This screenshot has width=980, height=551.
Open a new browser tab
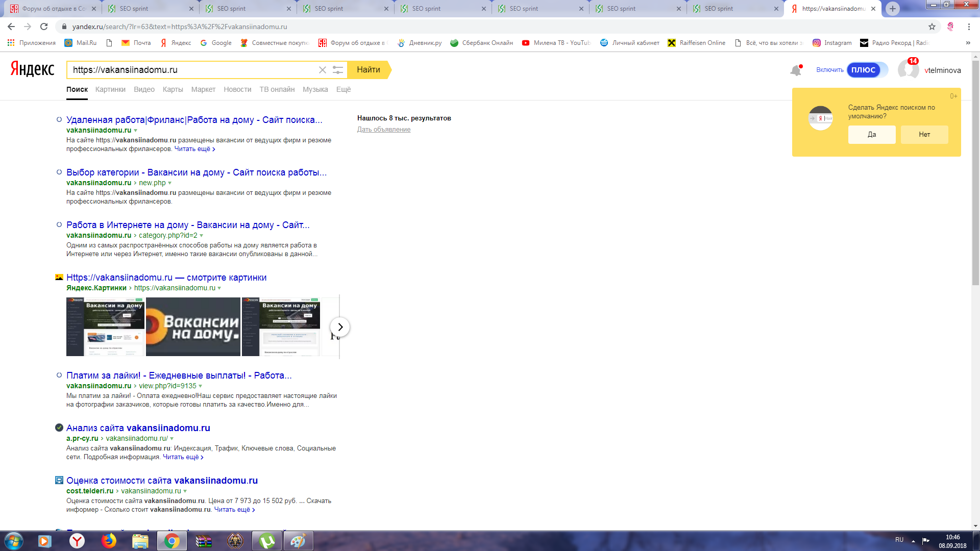pyautogui.click(x=892, y=9)
